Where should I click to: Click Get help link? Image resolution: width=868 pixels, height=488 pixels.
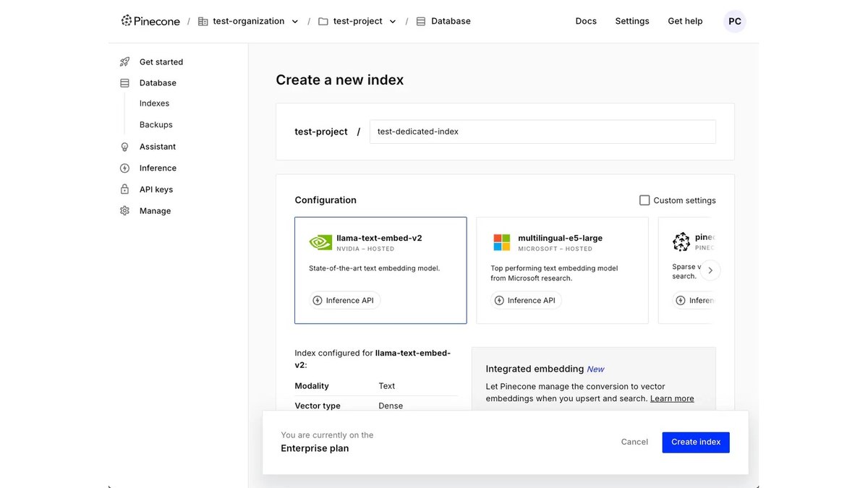[x=685, y=21]
